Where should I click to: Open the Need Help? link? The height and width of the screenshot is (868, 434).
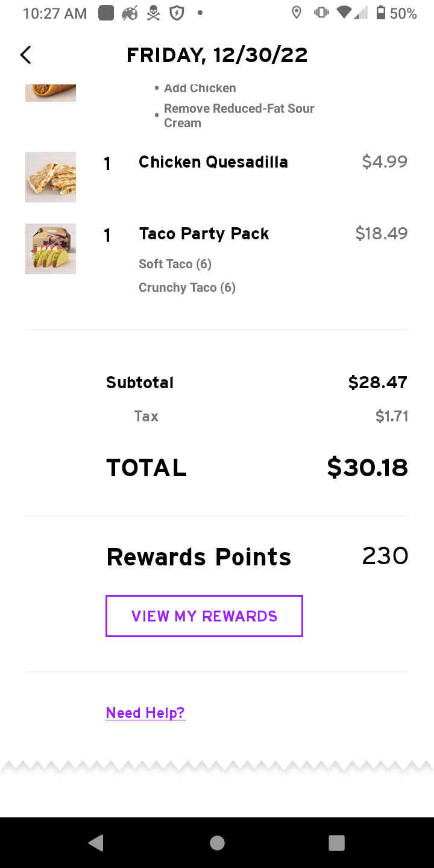[x=145, y=713]
